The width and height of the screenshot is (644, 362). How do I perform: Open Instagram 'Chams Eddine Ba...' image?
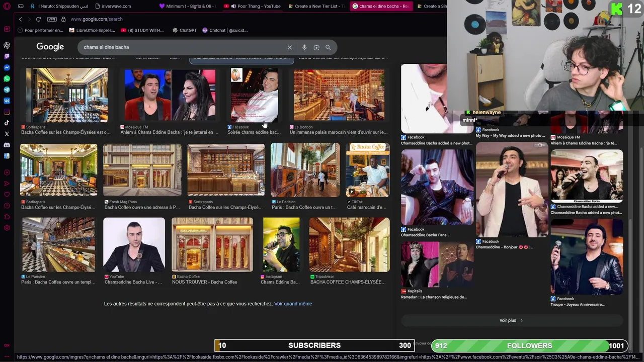281,245
